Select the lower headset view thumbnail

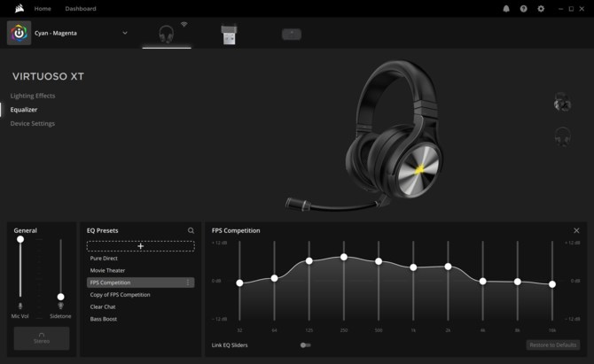[x=563, y=137]
